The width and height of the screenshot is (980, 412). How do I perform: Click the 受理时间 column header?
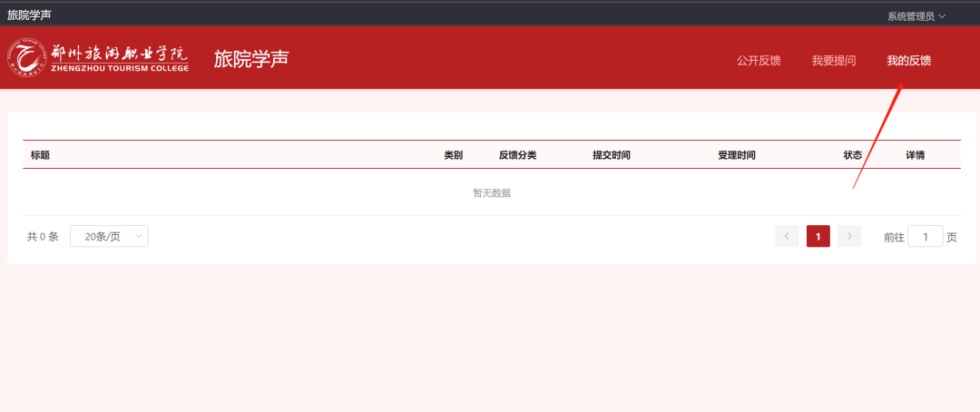736,155
